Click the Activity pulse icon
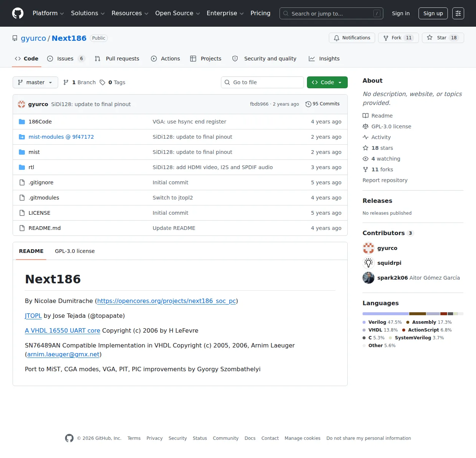Screen dimensions: 476x458 [x=366, y=137]
